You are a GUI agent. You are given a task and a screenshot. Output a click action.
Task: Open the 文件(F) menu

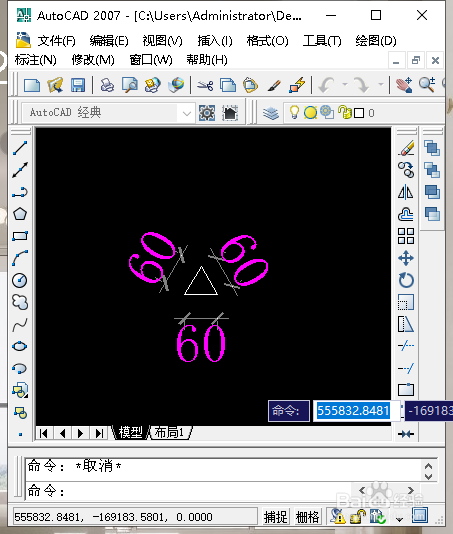click(x=57, y=41)
